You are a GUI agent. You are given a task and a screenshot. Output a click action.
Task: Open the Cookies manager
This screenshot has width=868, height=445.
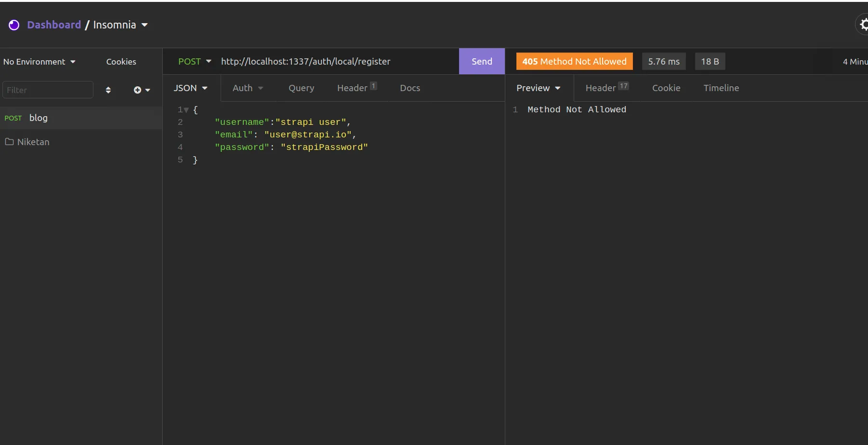click(121, 62)
